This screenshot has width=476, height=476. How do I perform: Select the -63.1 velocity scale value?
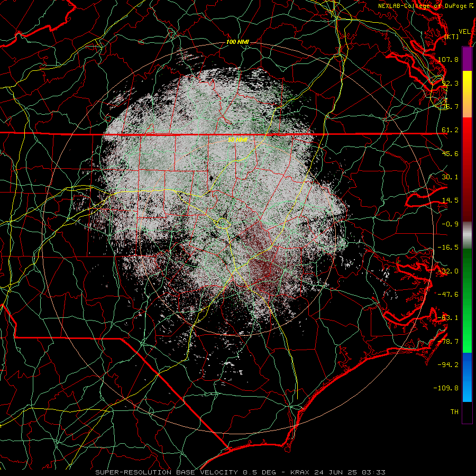(x=448, y=318)
